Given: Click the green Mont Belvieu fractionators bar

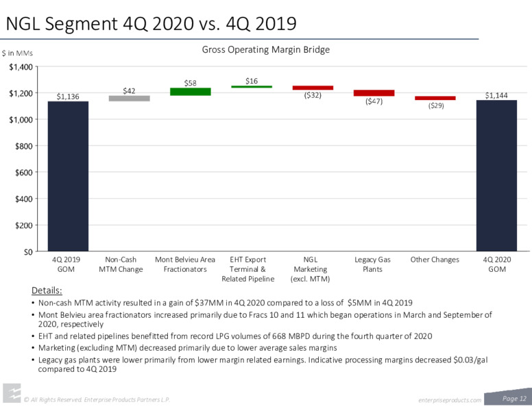Looking at the screenshot, I should coord(191,92).
